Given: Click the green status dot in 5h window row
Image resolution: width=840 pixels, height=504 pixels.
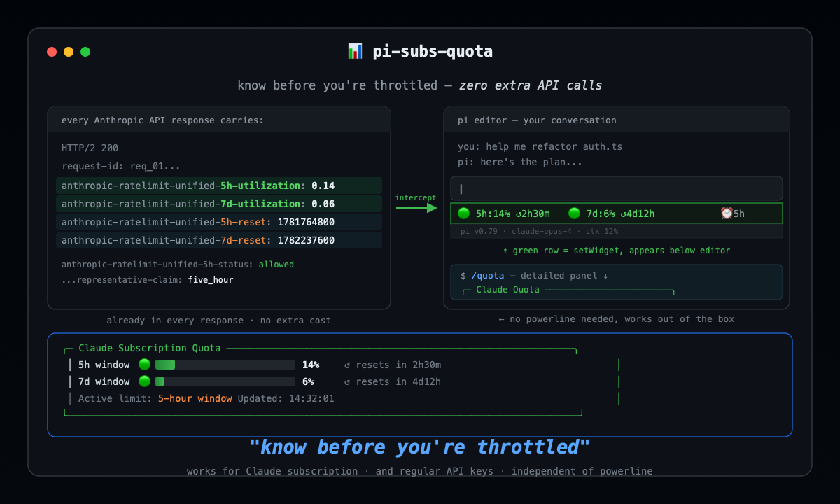Looking at the screenshot, I should click(x=144, y=365).
